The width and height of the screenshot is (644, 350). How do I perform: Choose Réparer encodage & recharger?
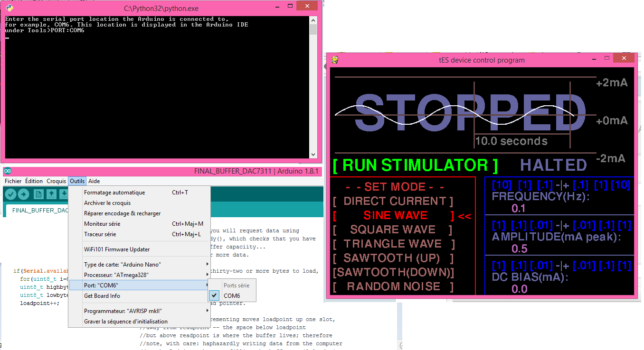pyautogui.click(x=139, y=213)
